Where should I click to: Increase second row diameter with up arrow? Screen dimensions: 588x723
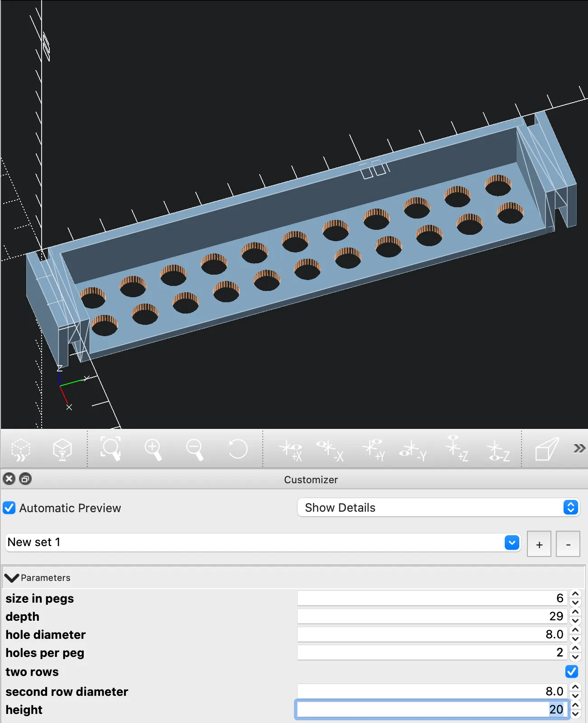click(575, 687)
